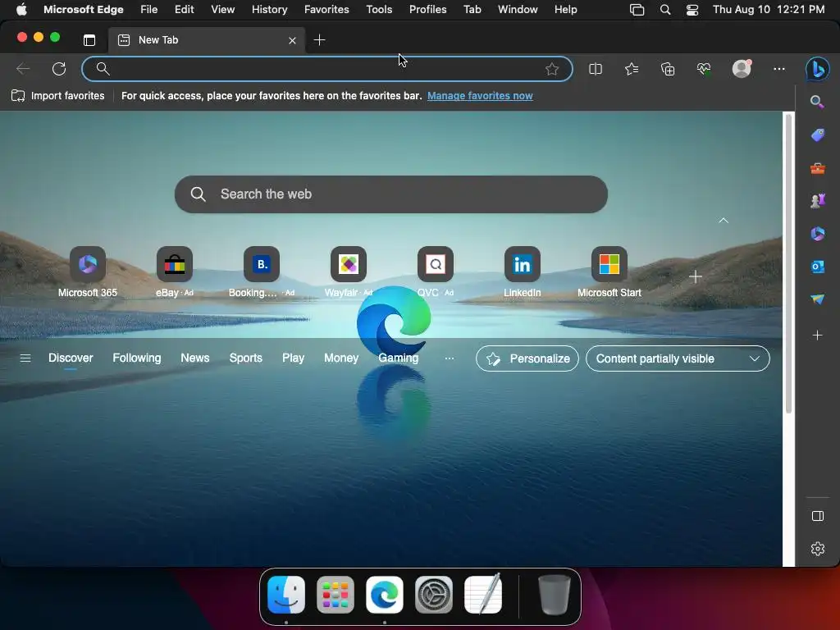Open the Profiles menu

(428, 10)
